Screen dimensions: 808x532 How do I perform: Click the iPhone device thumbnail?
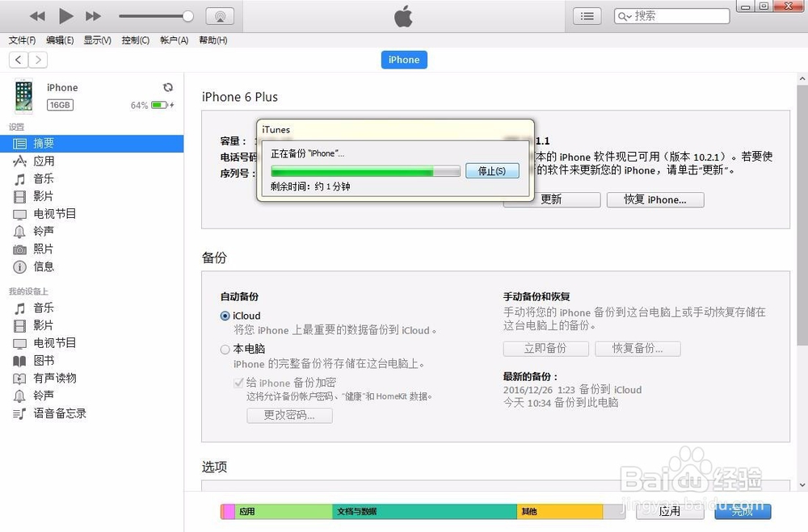[23, 96]
